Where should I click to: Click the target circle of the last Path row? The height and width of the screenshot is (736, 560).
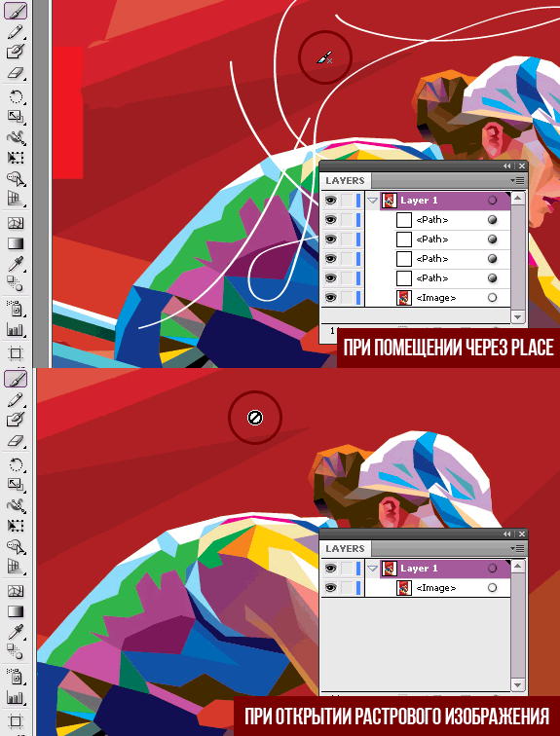click(492, 277)
